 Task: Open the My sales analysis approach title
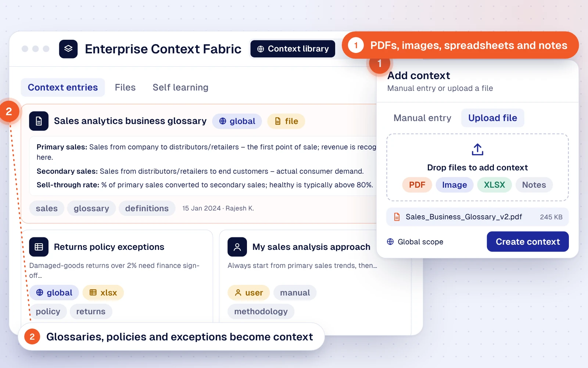[311, 247]
